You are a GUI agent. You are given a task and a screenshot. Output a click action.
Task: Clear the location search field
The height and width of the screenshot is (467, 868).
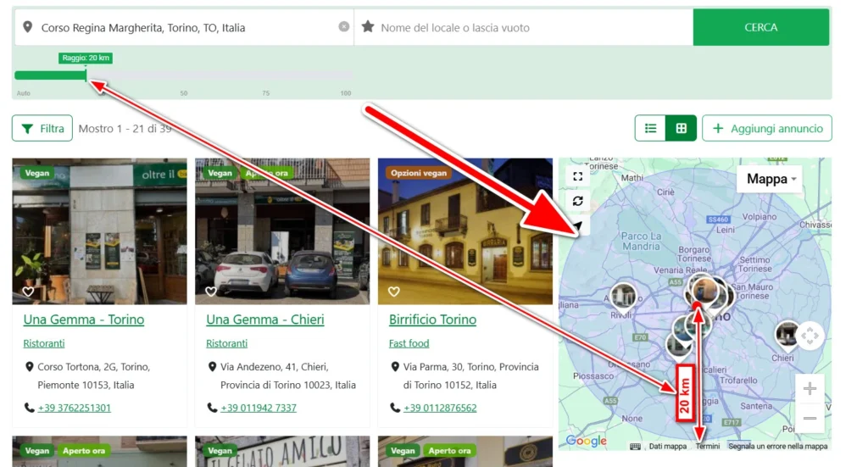click(x=343, y=27)
